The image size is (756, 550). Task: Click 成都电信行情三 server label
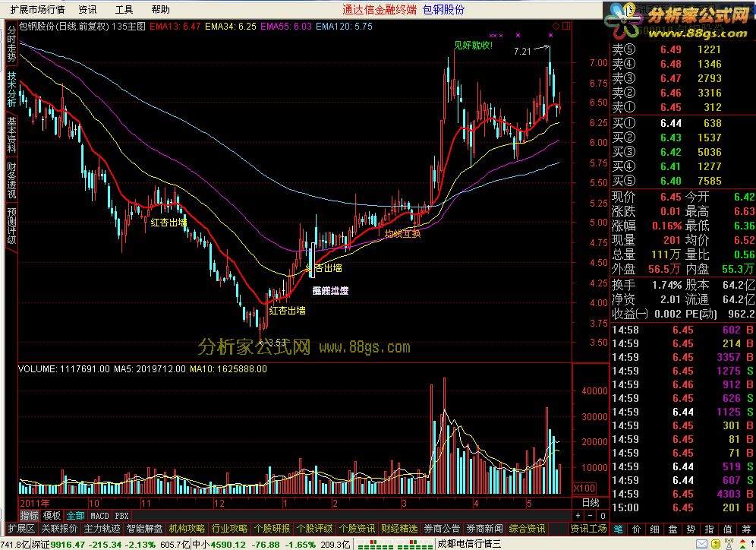pyautogui.click(x=469, y=545)
